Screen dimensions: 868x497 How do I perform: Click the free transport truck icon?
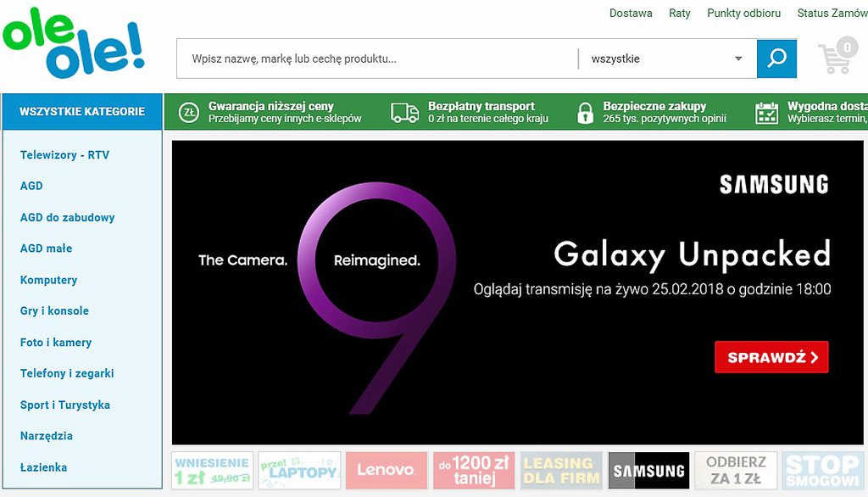(x=404, y=112)
